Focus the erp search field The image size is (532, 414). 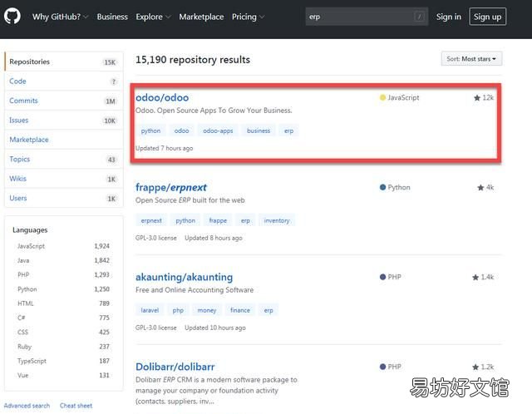(x=367, y=17)
